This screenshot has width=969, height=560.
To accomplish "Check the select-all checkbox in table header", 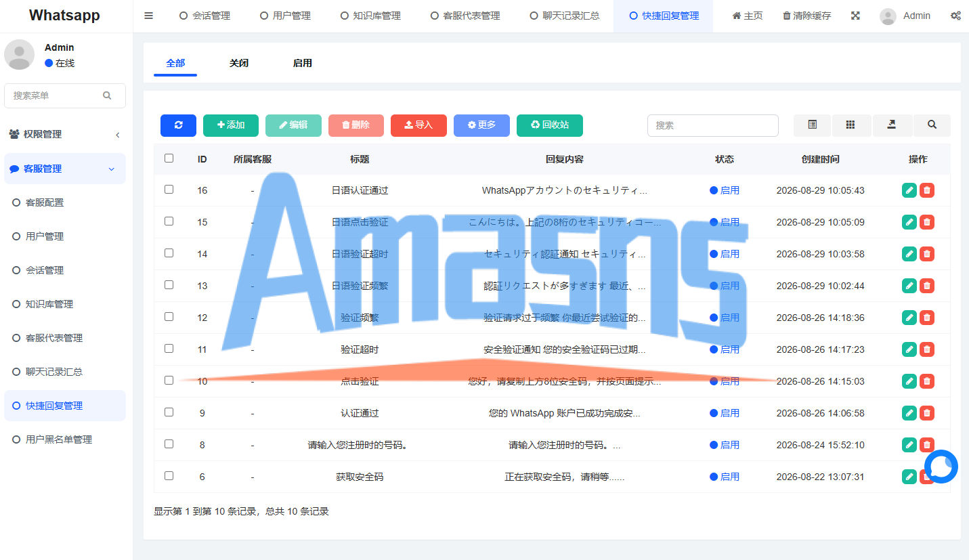I will tap(169, 158).
